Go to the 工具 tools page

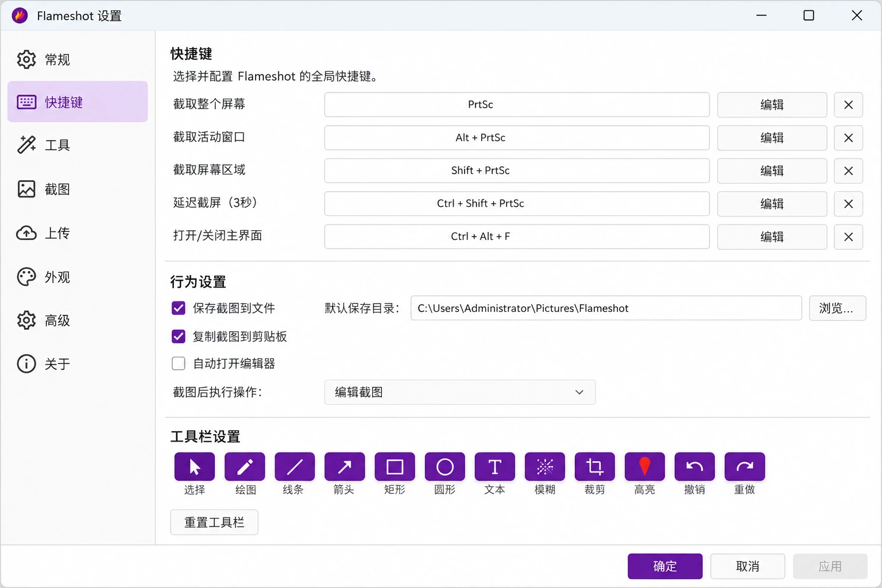point(78,145)
